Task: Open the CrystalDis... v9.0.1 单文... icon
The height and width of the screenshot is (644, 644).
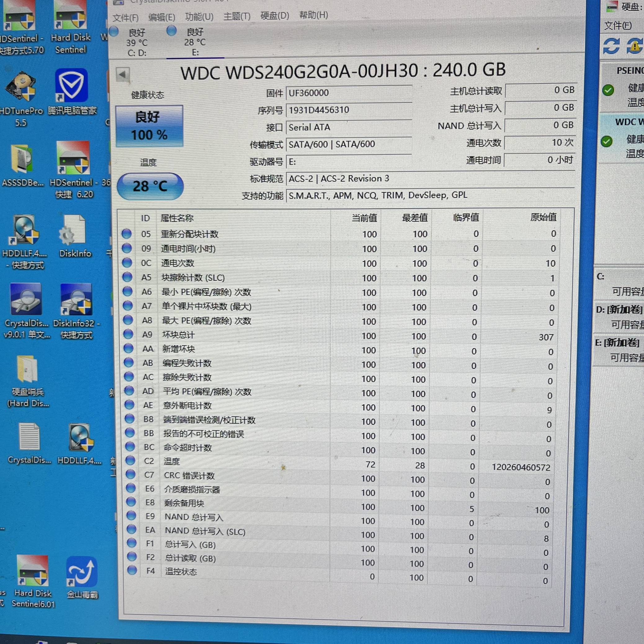Action: pyautogui.click(x=27, y=311)
